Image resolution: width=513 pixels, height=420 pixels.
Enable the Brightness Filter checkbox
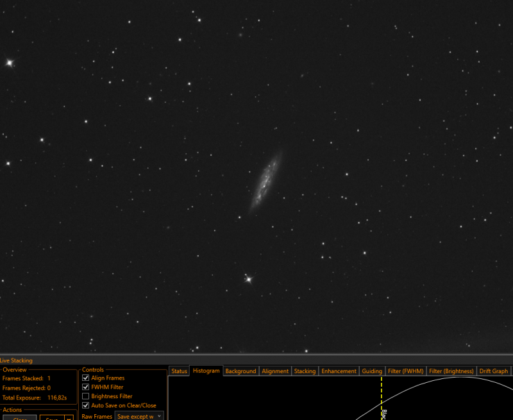coord(86,396)
